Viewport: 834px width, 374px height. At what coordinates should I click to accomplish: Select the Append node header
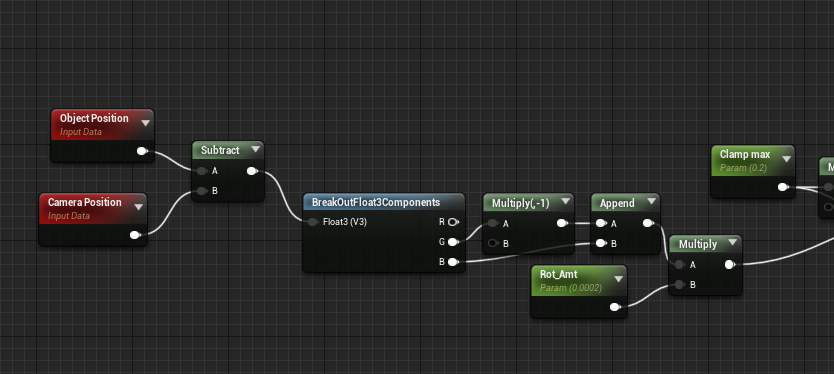625,202
